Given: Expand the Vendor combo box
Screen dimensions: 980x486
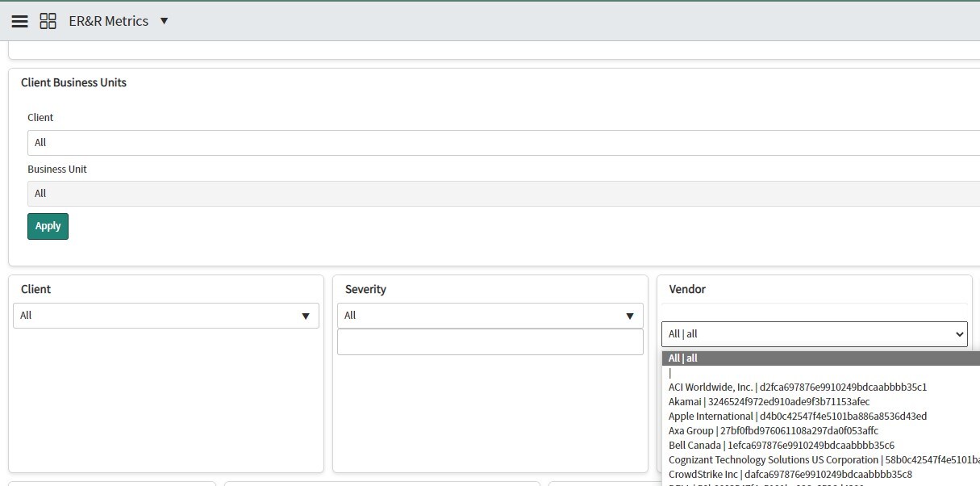Looking at the screenshot, I should 959,333.
